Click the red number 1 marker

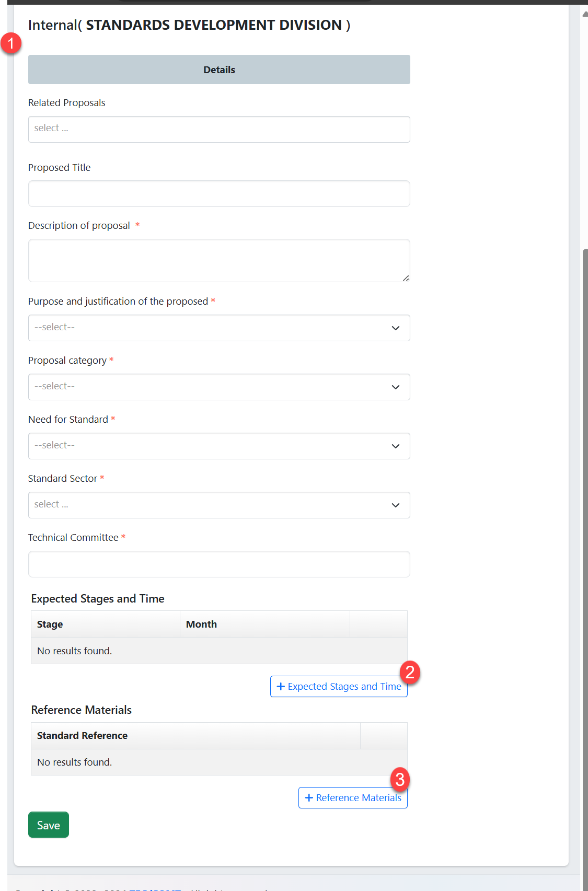(x=11, y=43)
